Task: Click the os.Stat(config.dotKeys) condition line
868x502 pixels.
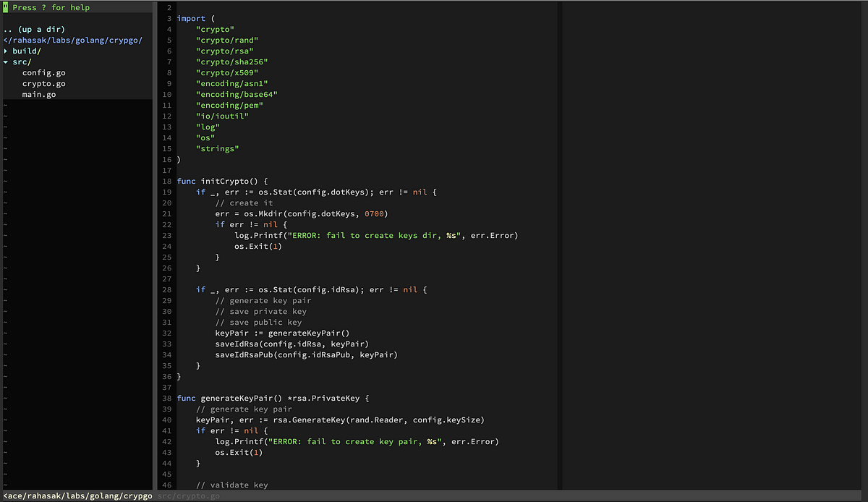Action: [x=316, y=192]
